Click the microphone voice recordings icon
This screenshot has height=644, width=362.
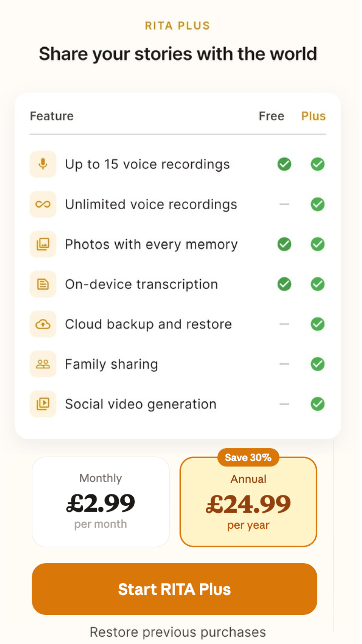click(x=43, y=164)
